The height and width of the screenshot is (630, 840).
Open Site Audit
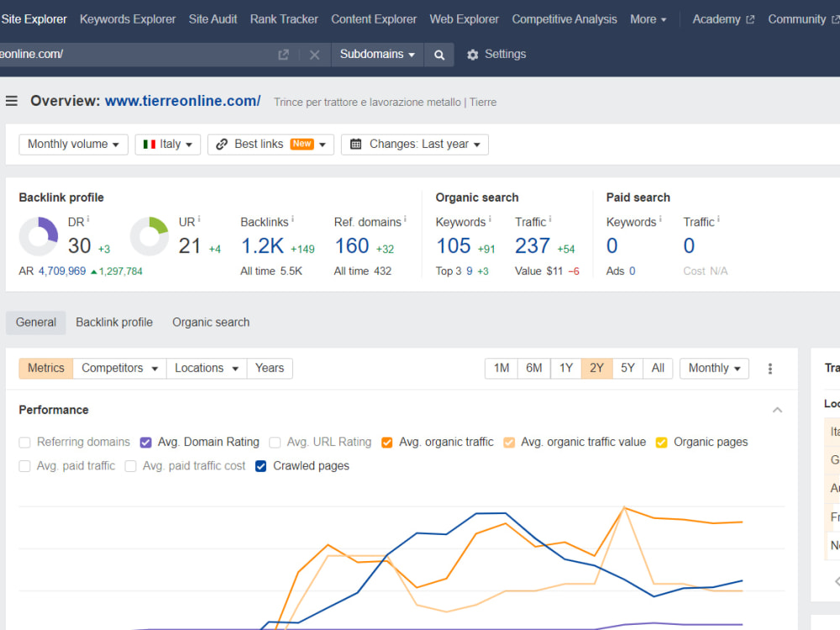click(x=213, y=19)
